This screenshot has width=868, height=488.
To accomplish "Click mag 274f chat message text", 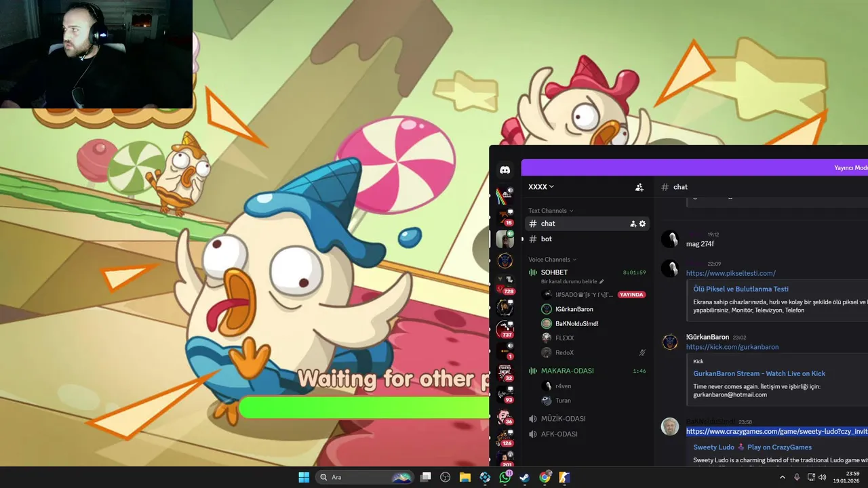I will pos(700,244).
